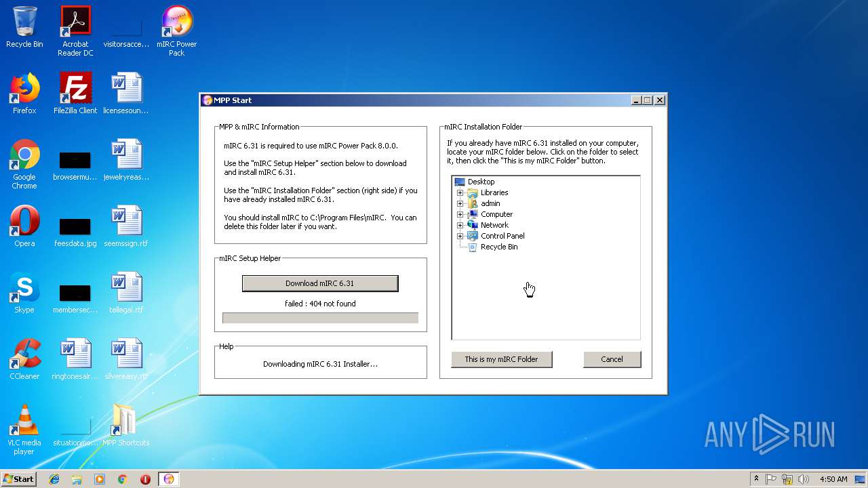Open licensesoun document on desktop
868x488 pixels.
pos(126,94)
